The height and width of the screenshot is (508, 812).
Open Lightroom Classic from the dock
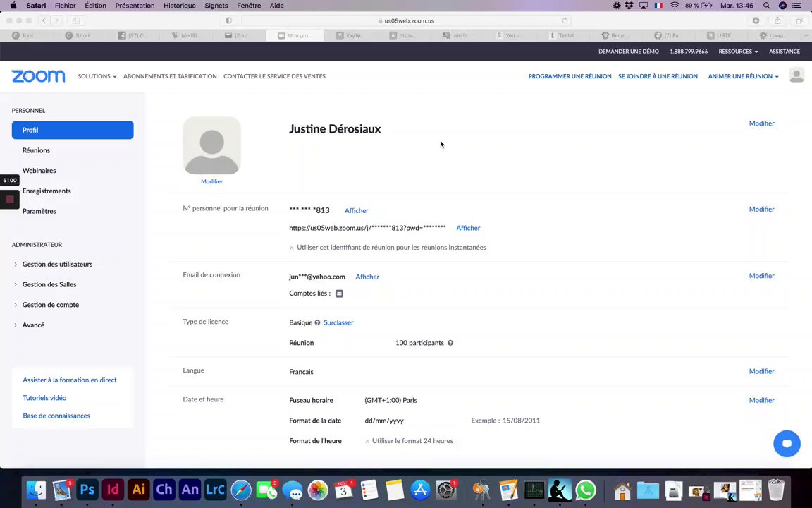216,490
